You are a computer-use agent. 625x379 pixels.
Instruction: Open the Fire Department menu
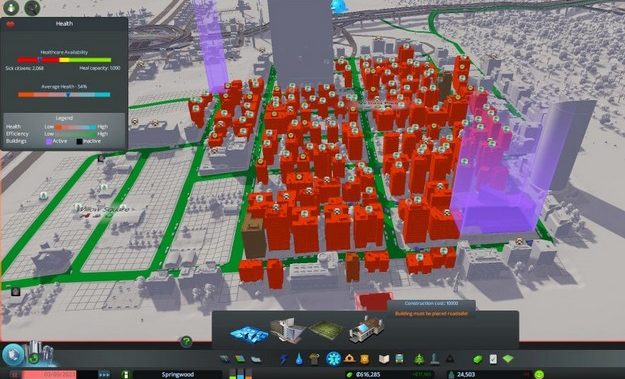pyautogui.click(x=349, y=359)
